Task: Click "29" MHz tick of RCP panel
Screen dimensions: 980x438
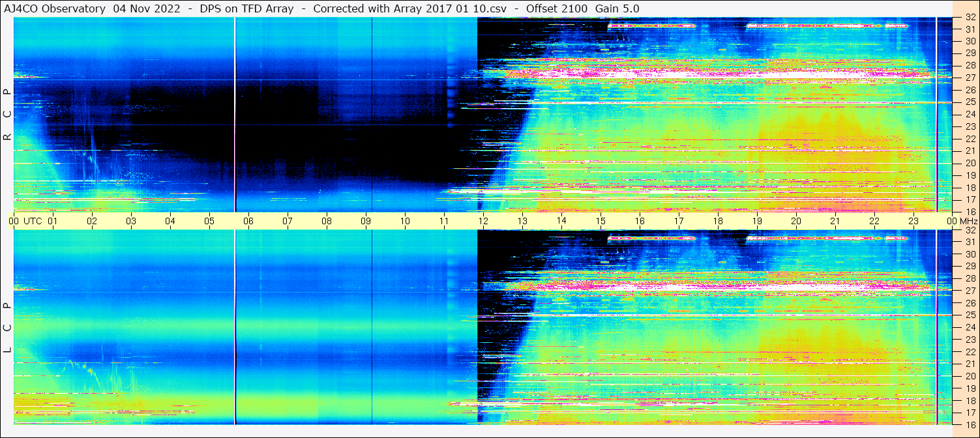Action: click(970, 53)
